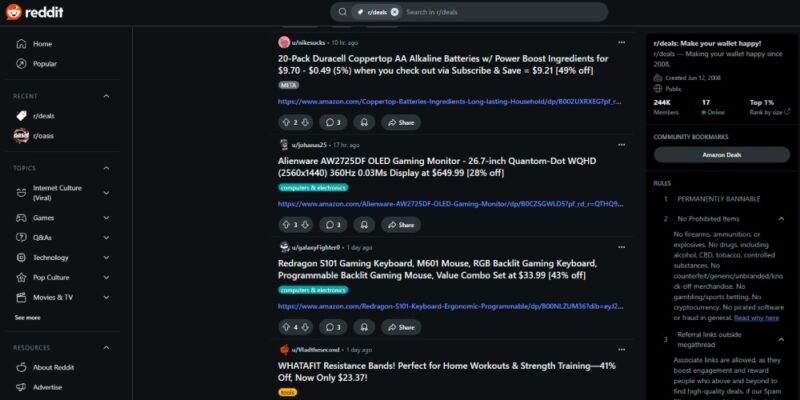Image resolution: width=800 pixels, height=400 pixels.
Task: Open u/galaxyFighter0 profile
Action: coord(316,247)
